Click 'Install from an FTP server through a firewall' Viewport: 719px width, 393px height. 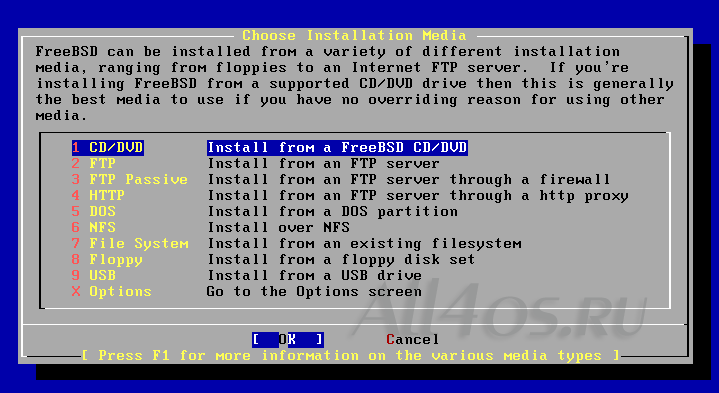click(409, 180)
